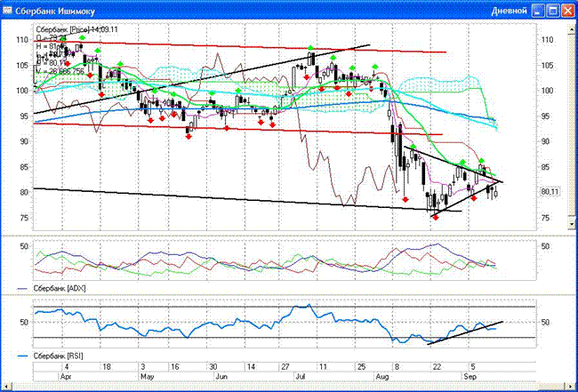Image resolution: width=578 pixels, height=392 pixels.
Task: Click the purple ADX legend line sample
Action: tap(23, 289)
